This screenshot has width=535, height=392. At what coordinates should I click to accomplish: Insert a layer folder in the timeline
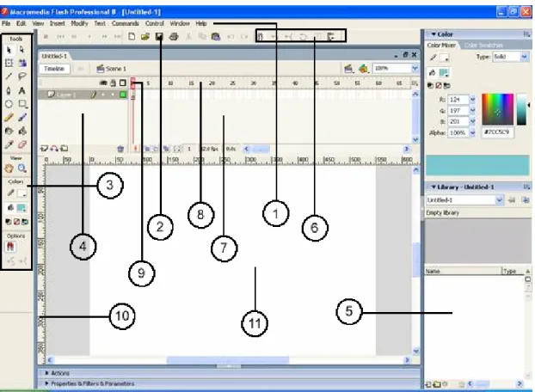tap(65, 149)
